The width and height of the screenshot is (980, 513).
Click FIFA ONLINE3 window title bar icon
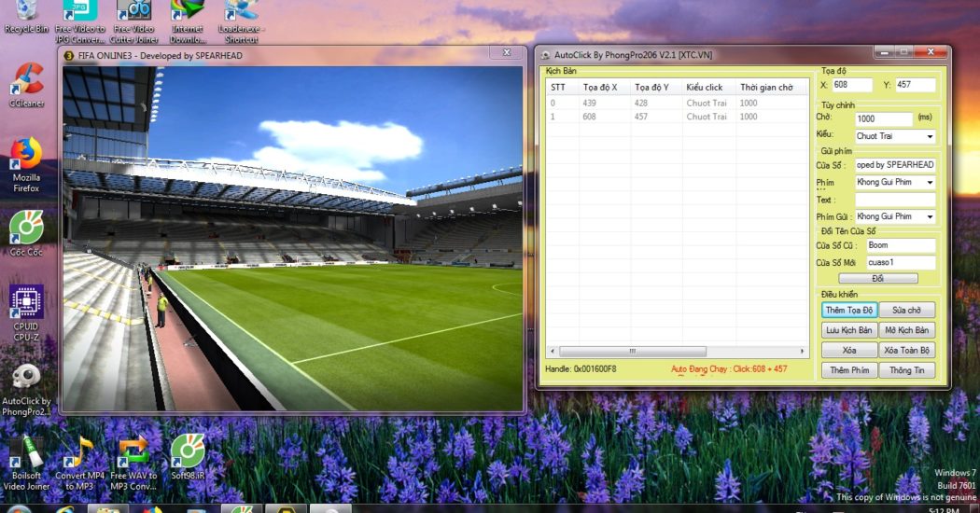pos(69,56)
